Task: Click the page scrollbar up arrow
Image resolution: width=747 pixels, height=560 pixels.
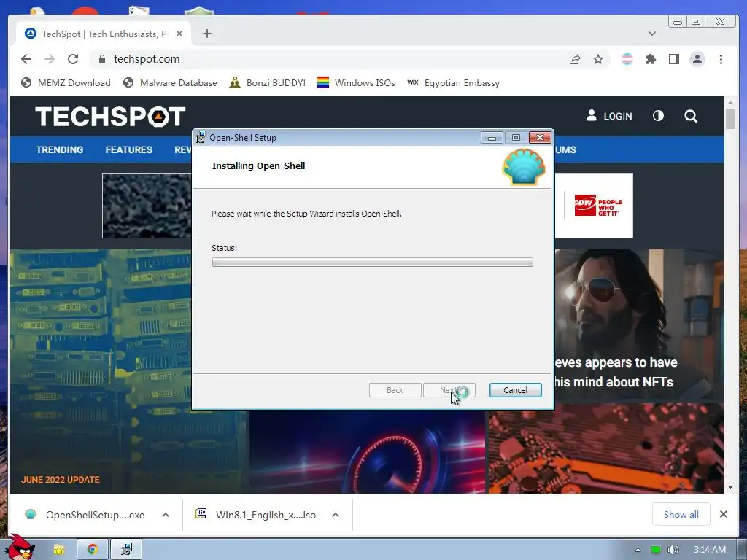Action: (730, 102)
